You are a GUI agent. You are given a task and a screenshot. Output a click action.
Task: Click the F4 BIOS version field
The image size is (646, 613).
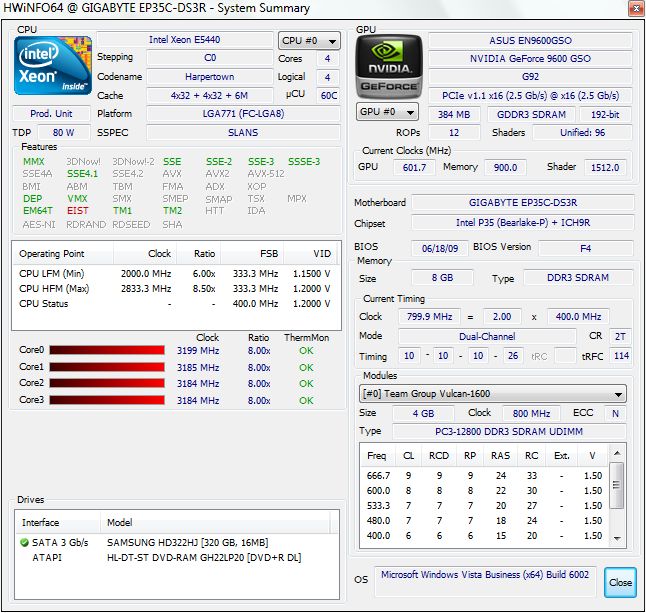tap(585, 248)
